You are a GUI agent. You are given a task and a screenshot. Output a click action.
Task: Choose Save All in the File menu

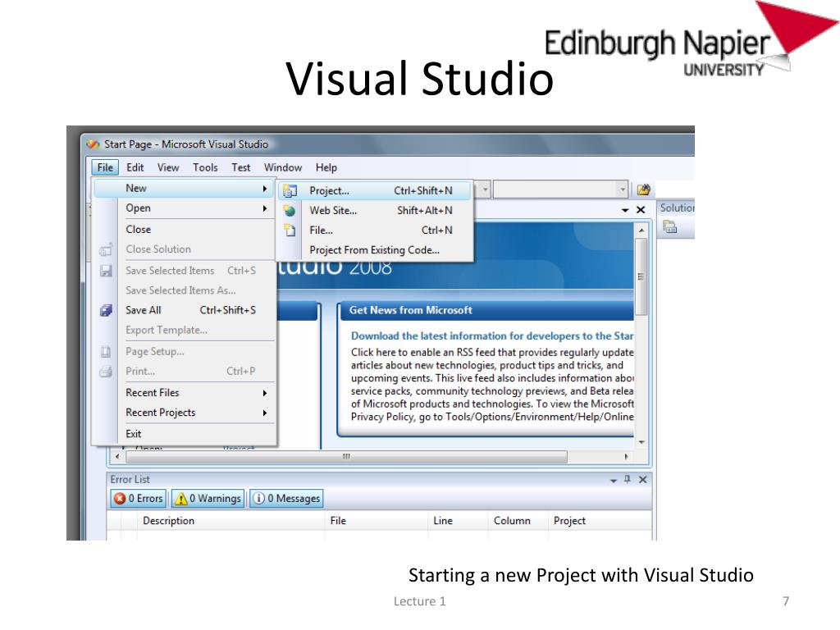[143, 310]
